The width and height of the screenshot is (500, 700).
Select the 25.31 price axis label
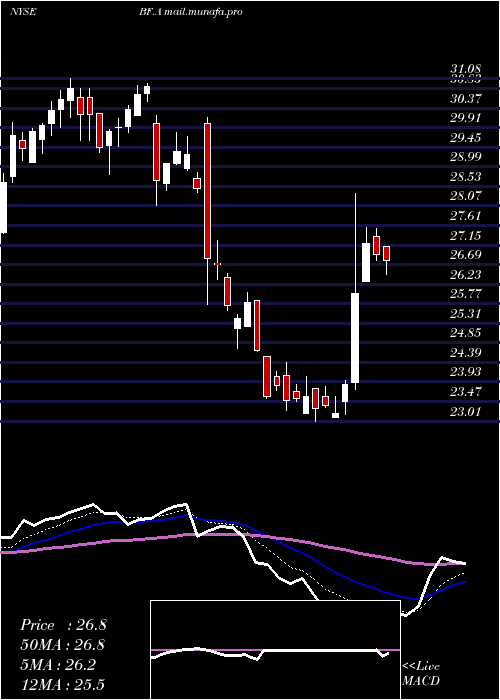465,313
